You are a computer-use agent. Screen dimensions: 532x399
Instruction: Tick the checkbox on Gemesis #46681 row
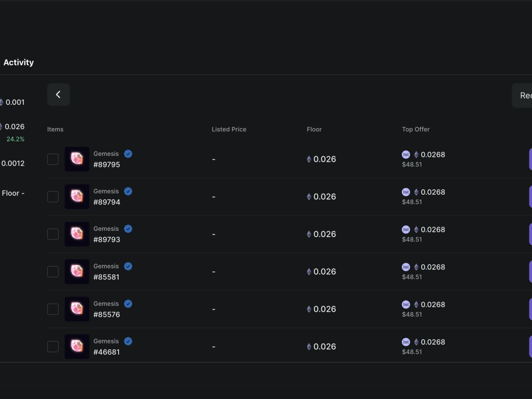53,346
